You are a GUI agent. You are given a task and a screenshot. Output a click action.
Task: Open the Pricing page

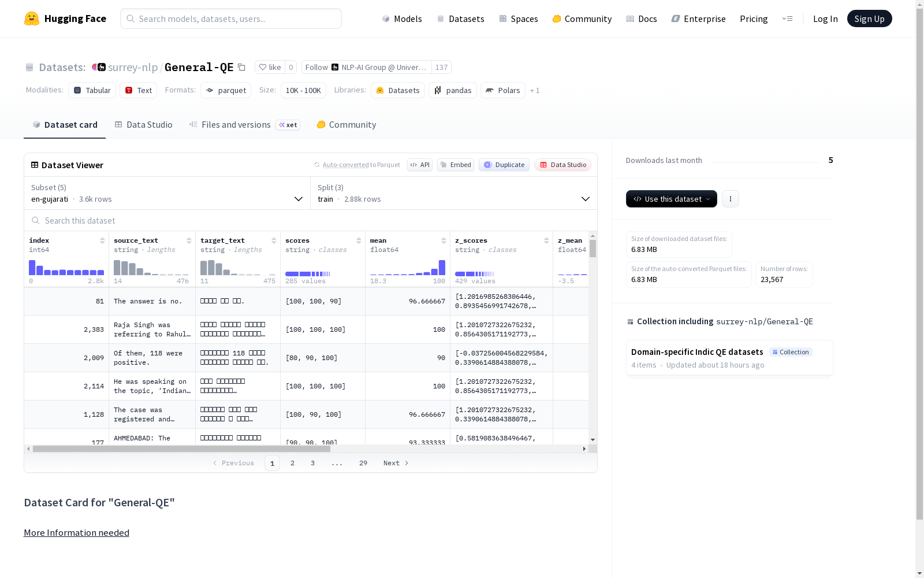[754, 18]
